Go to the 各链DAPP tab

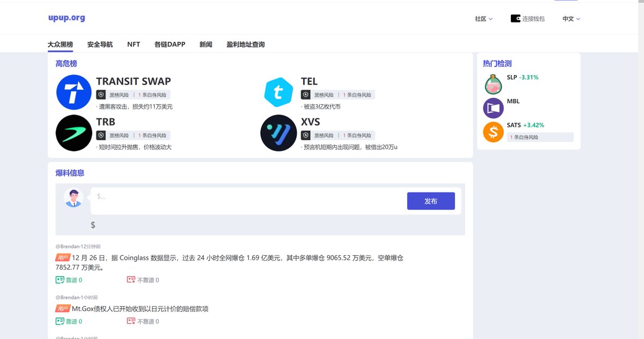[170, 45]
